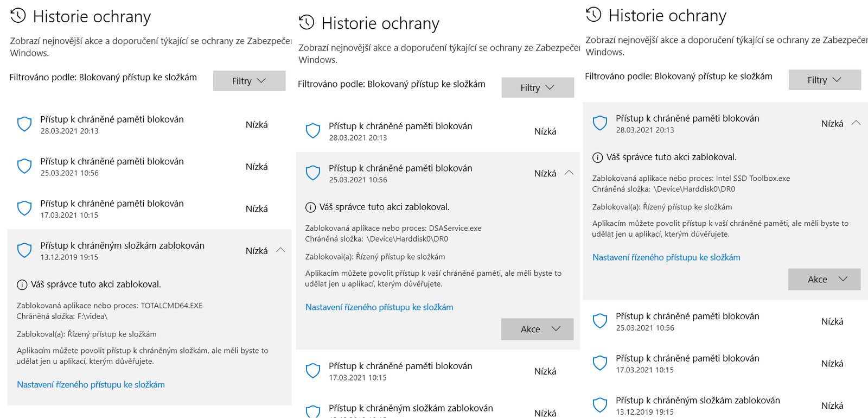Open the Filtry dropdown in the rightmost panel

click(x=825, y=80)
